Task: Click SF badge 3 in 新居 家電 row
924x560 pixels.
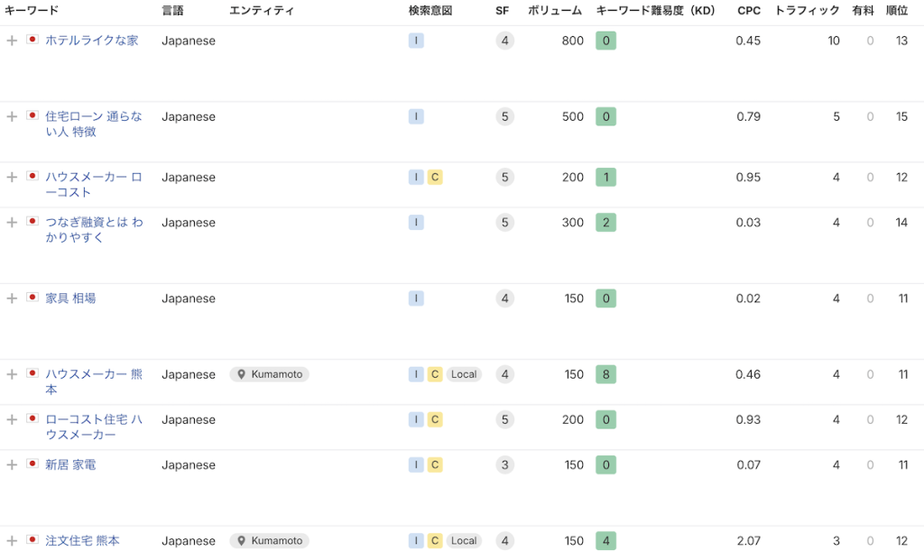Action: [505, 464]
